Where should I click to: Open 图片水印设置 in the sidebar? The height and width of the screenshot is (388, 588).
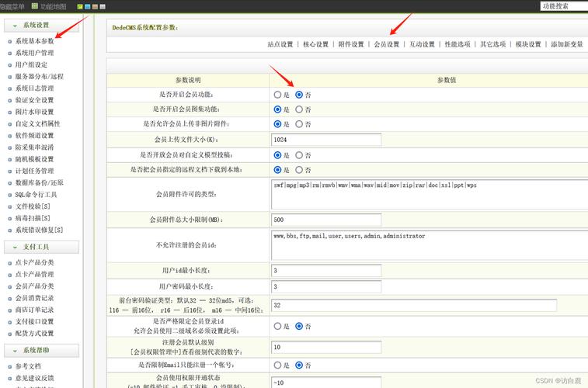pos(34,112)
